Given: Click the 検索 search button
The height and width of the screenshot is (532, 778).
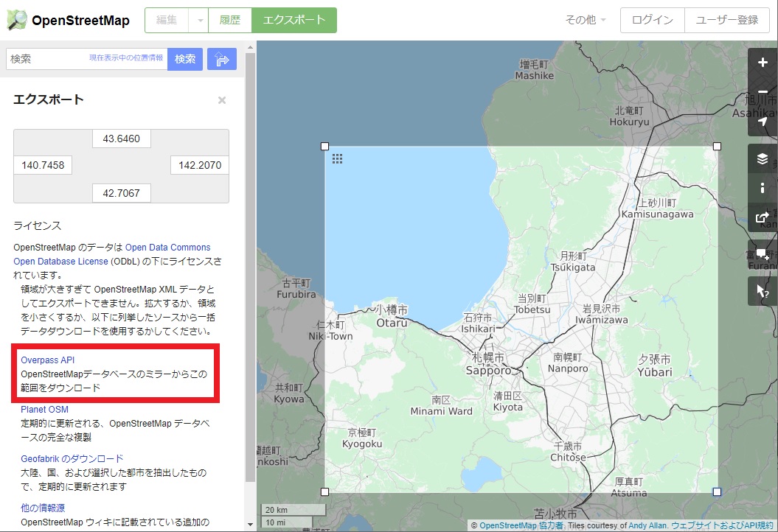Looking at the screenshot, I should 184,59.
